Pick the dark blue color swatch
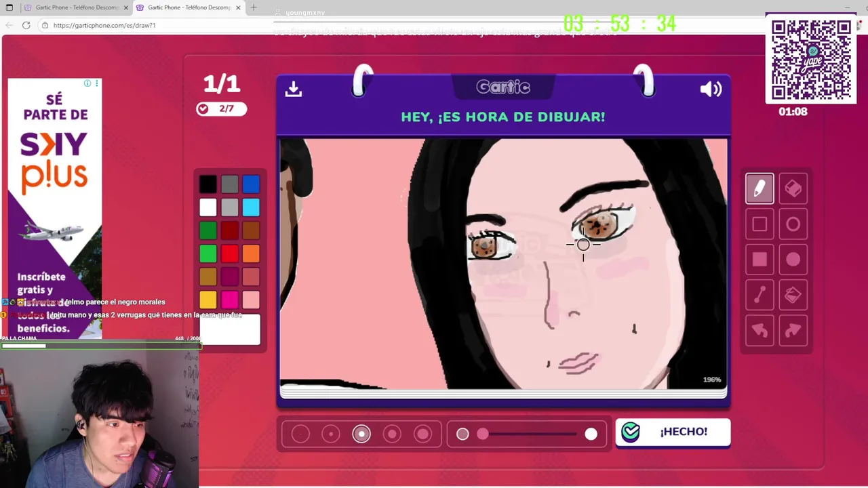The image size is (868, 488). pyautogui.click(x=251, y=184)
